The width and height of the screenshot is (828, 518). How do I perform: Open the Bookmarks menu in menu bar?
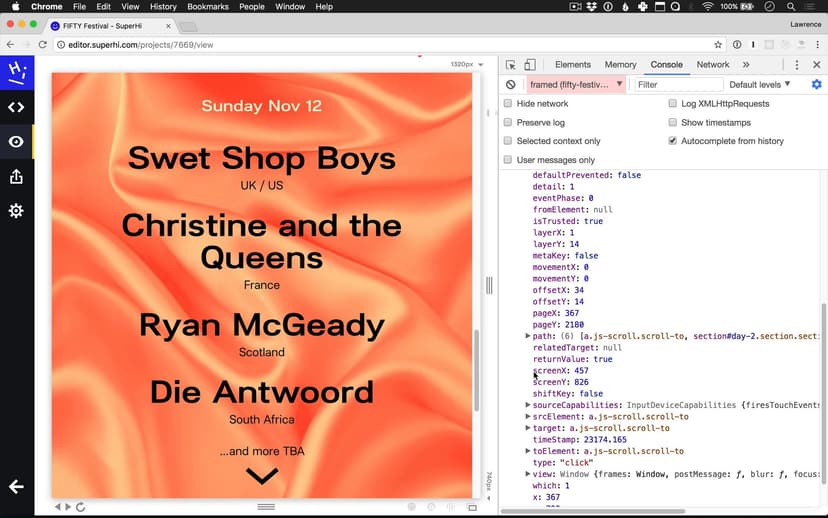[x=208, y=7]
